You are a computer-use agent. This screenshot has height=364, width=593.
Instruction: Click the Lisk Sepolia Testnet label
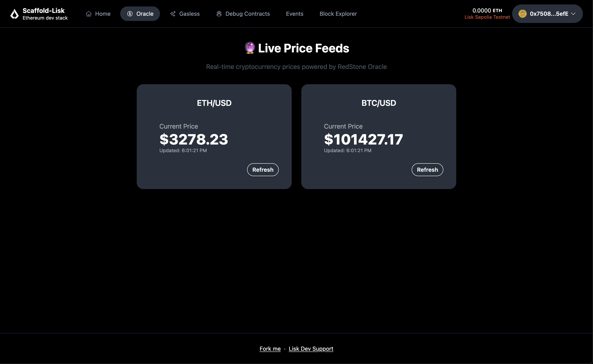coord(487,17)
